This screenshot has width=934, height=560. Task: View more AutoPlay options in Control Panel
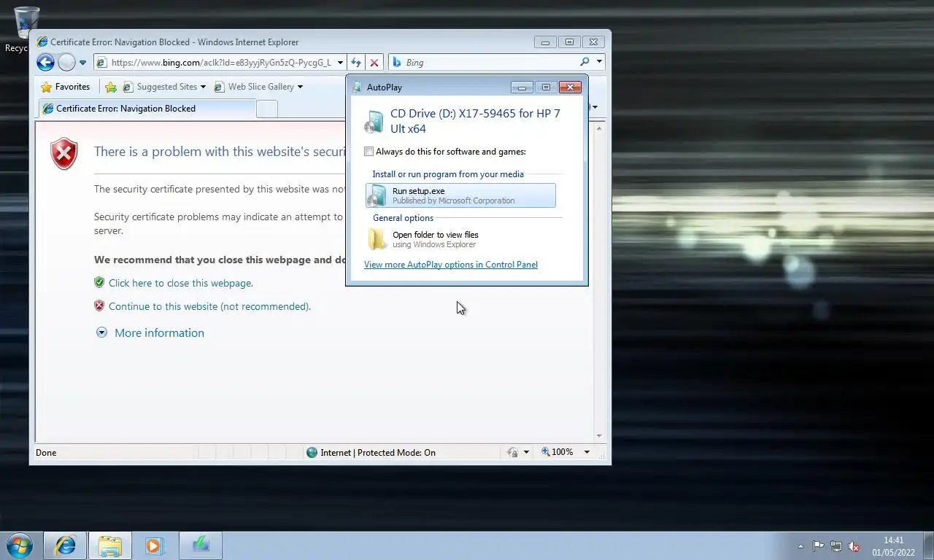(451, 265)
